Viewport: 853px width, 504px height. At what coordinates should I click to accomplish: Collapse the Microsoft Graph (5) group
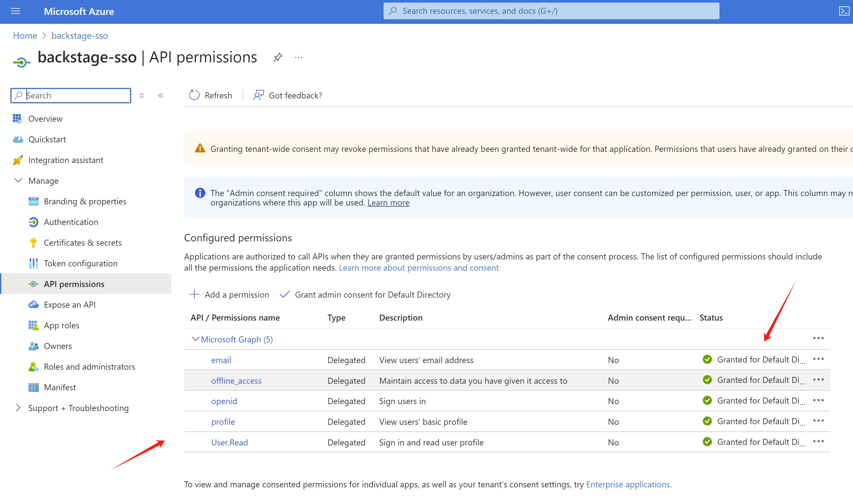(x=195, y=339)
